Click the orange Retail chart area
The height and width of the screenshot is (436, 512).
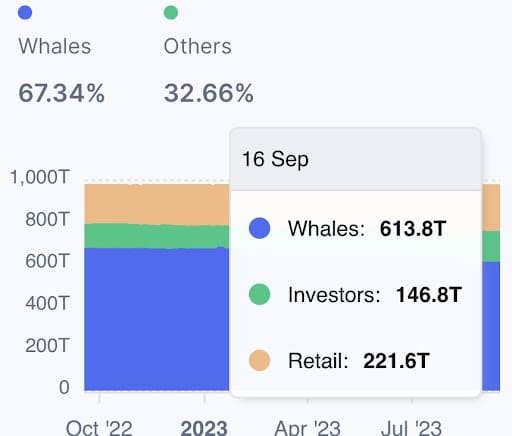coord(157,203)
